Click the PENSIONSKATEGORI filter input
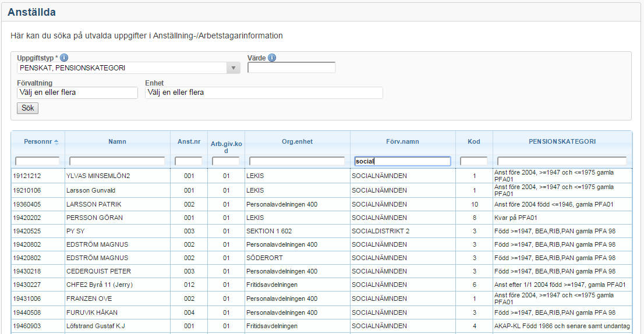This screenshot has width=644, height=334. pyautogui.click(x=562, y=161)
